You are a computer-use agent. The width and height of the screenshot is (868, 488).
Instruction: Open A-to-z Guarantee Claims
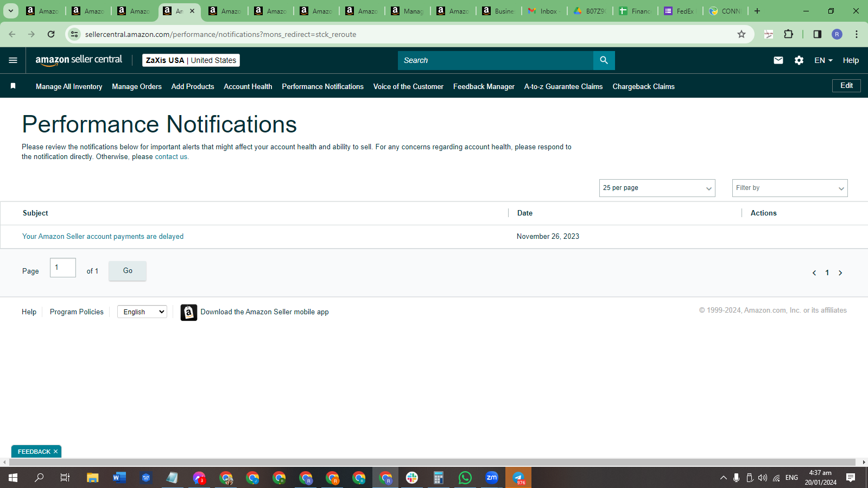pyautogui.click(x=563, y=86)
